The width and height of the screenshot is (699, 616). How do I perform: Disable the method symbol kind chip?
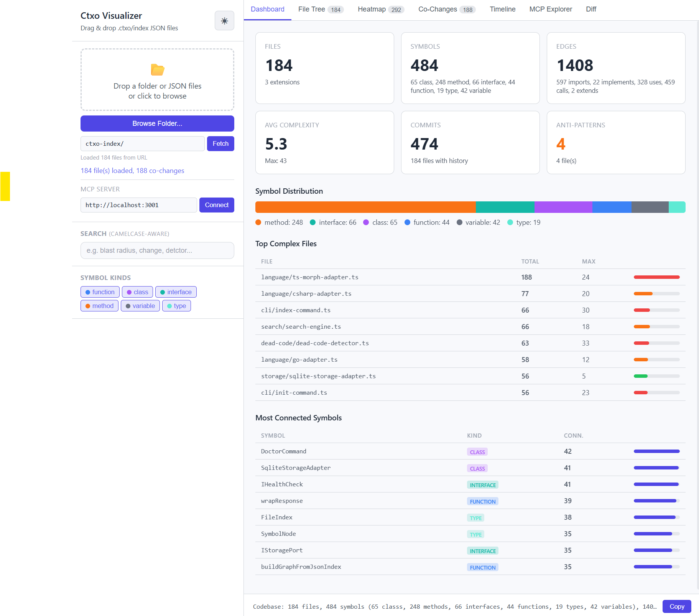coord(99,306)
